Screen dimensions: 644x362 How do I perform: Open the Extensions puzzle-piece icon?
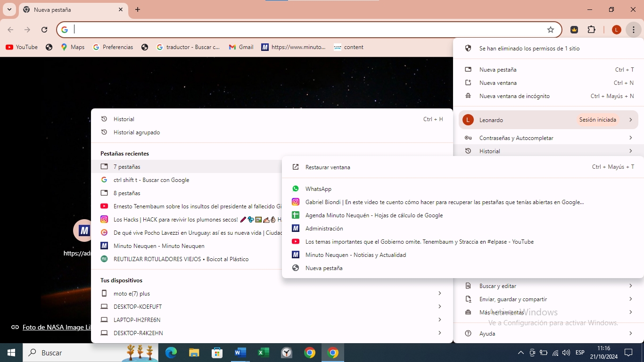click(592, 30)
